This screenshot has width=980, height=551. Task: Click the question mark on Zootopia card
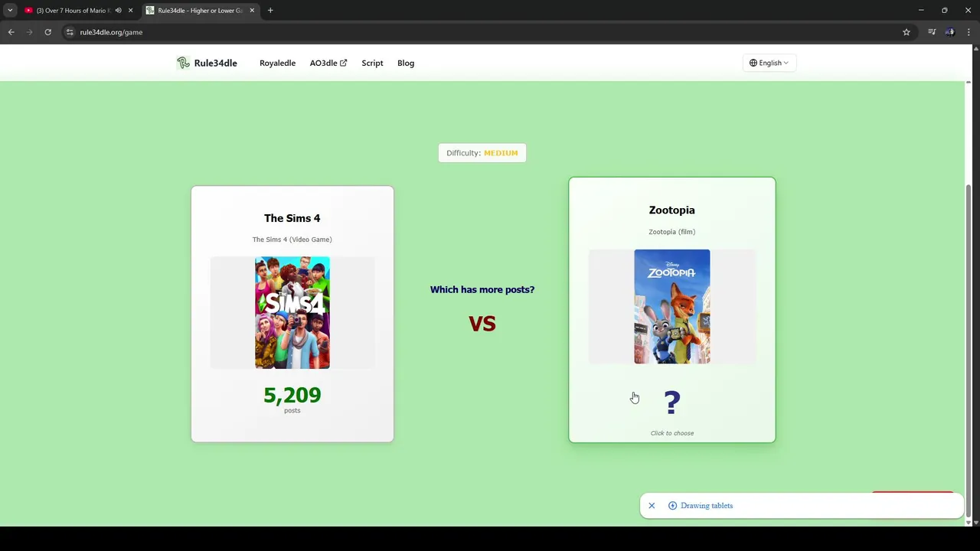672,403
